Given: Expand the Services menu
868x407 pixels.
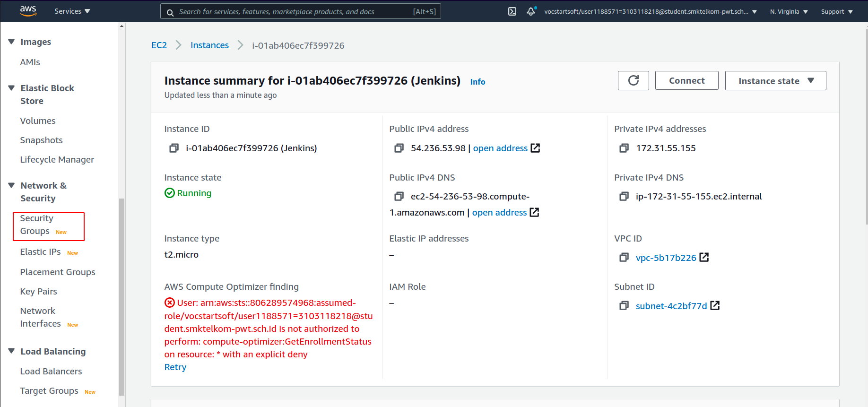Looking at the screenshot, I should coord(72,11).
